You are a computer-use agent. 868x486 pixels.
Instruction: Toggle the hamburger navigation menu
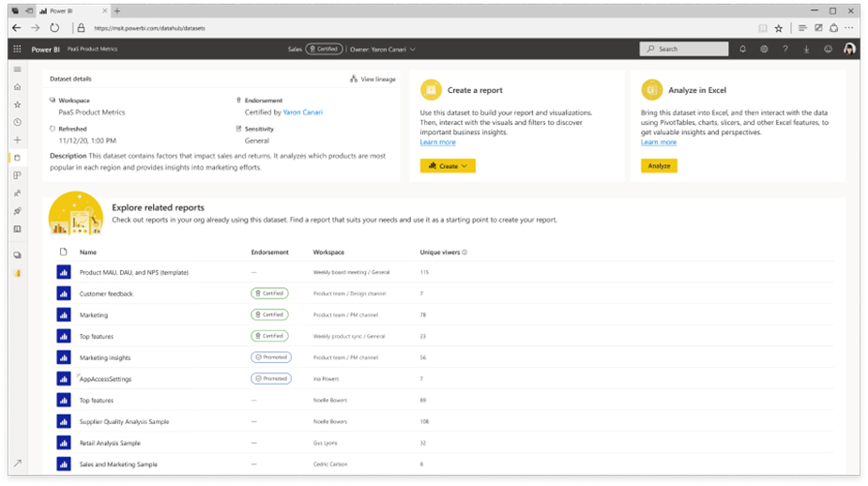click(x=18, y=69)
